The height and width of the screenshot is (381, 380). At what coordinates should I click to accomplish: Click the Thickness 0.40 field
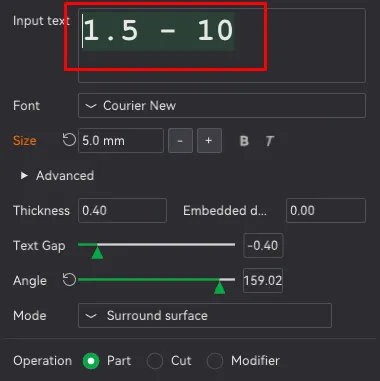click(x=122, y=210)
